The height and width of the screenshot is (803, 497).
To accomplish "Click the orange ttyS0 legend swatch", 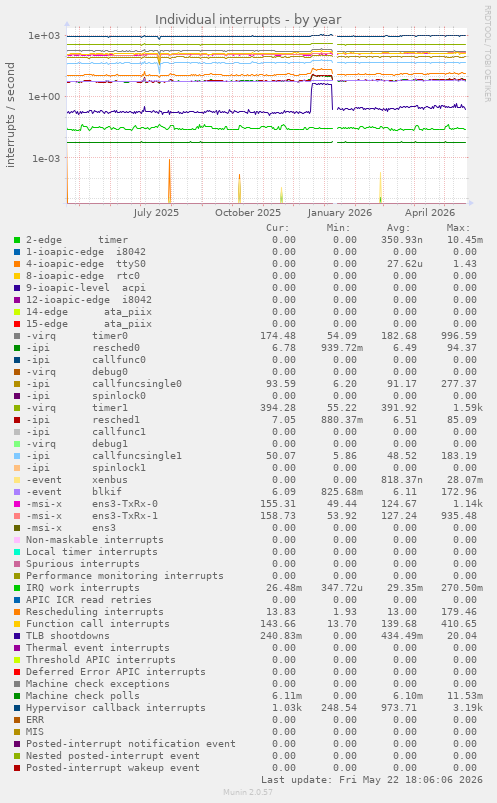I will point(17,264).
